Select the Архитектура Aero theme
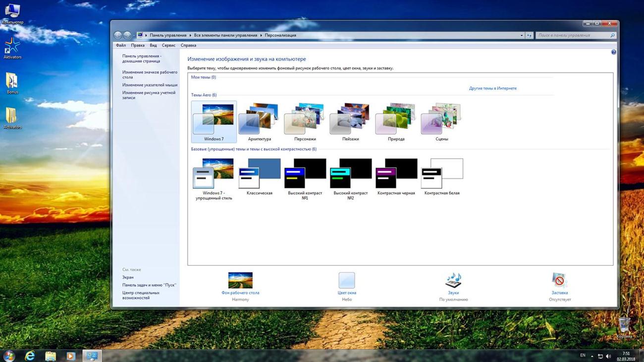The width and height of the screenshot is (644, 362). click(x=259, y=121)
